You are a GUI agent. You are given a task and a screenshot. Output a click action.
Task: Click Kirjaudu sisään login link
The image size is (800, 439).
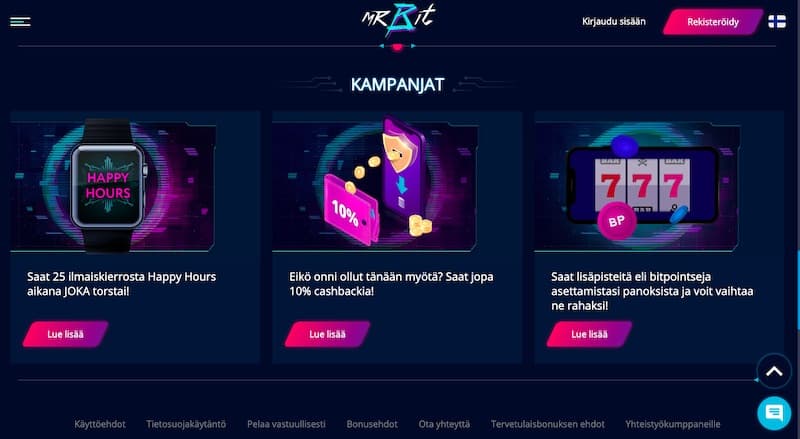614,21
